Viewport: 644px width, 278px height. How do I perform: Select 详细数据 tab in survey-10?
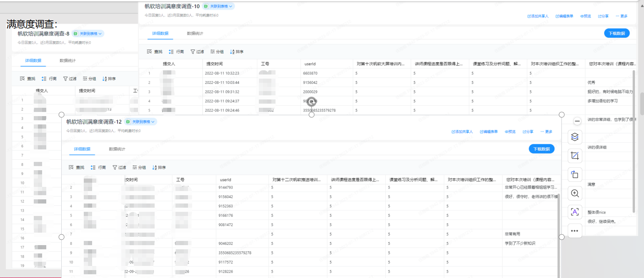(x=160, y=33)
